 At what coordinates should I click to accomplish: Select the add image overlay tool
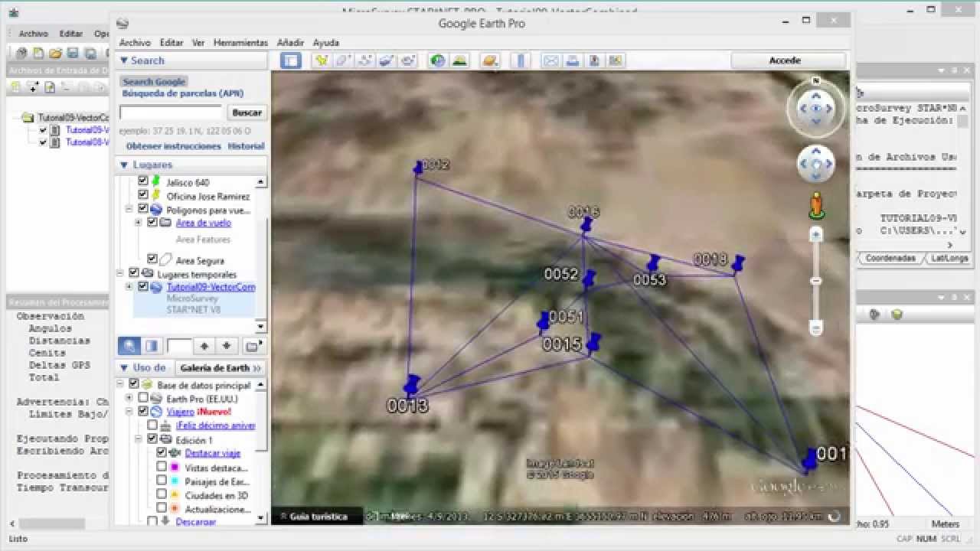click(x=387, y=60)
